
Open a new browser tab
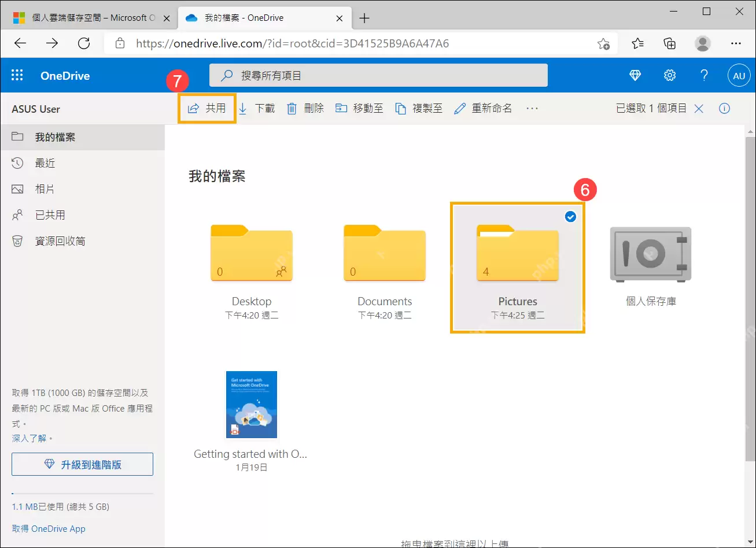click(364, 18)
